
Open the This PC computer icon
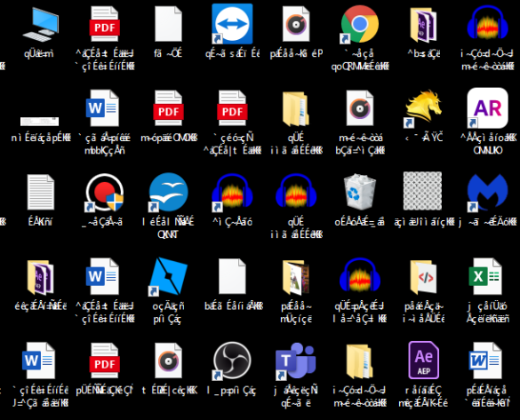(41, 25)
